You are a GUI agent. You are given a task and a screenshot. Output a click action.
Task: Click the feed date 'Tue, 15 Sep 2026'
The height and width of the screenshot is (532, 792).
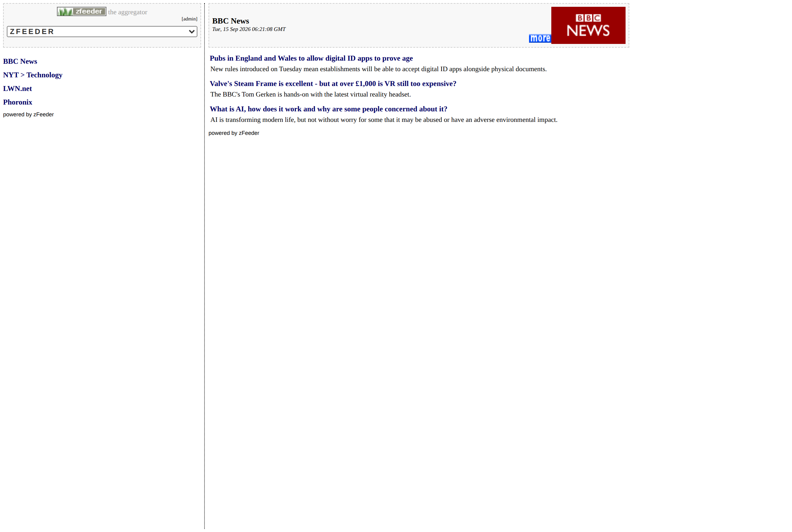pyautogui.click(x=249, y=29)
